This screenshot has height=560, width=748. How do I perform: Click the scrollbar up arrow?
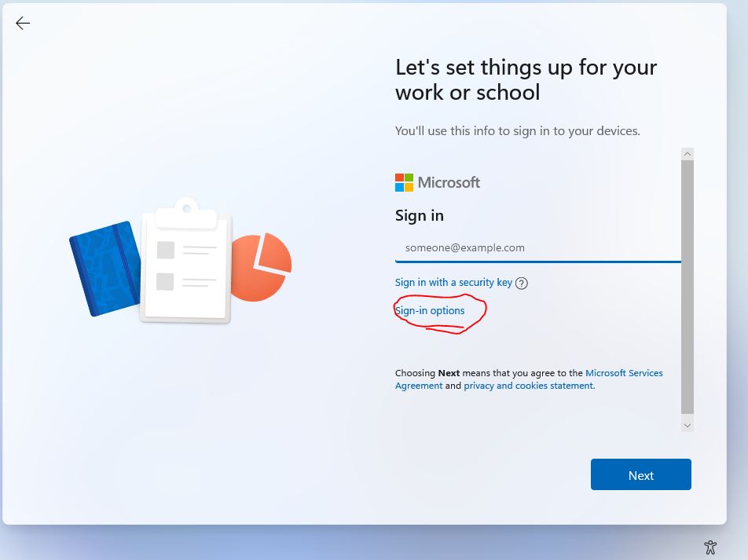point(687,154)
